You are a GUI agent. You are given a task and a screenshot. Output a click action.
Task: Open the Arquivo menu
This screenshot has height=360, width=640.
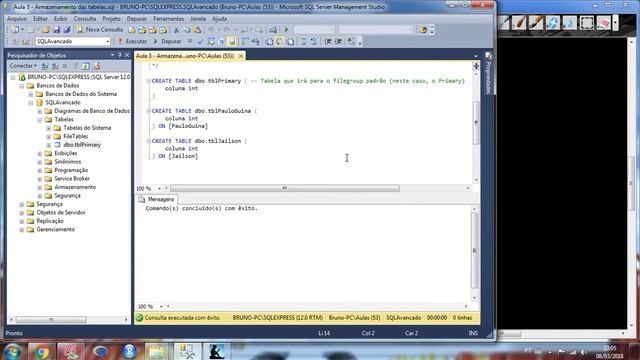pos(17,19)
